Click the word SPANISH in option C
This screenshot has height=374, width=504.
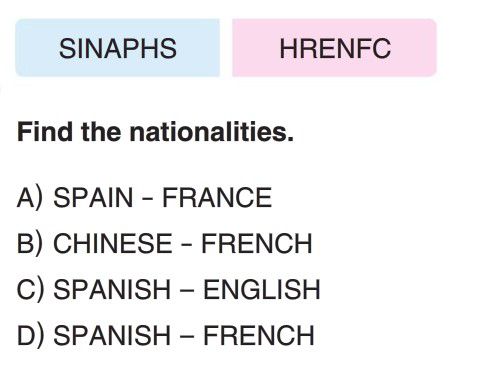pos(112,289)
